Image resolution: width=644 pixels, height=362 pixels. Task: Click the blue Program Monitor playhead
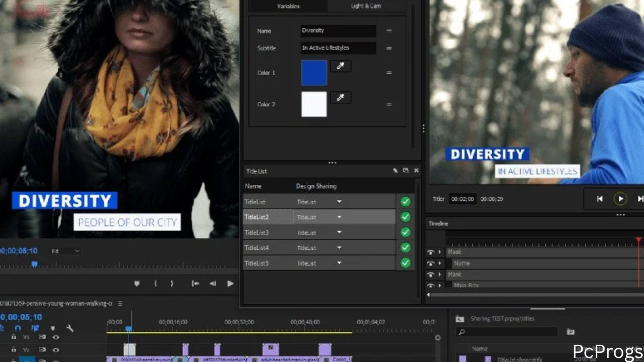pyautogui.click(x=35, y=264)
